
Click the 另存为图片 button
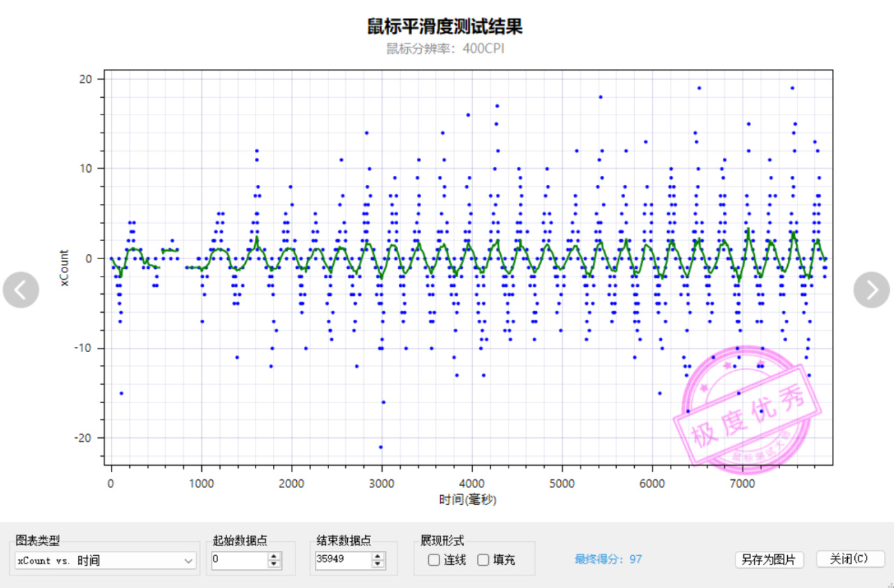tap(769, 560)
